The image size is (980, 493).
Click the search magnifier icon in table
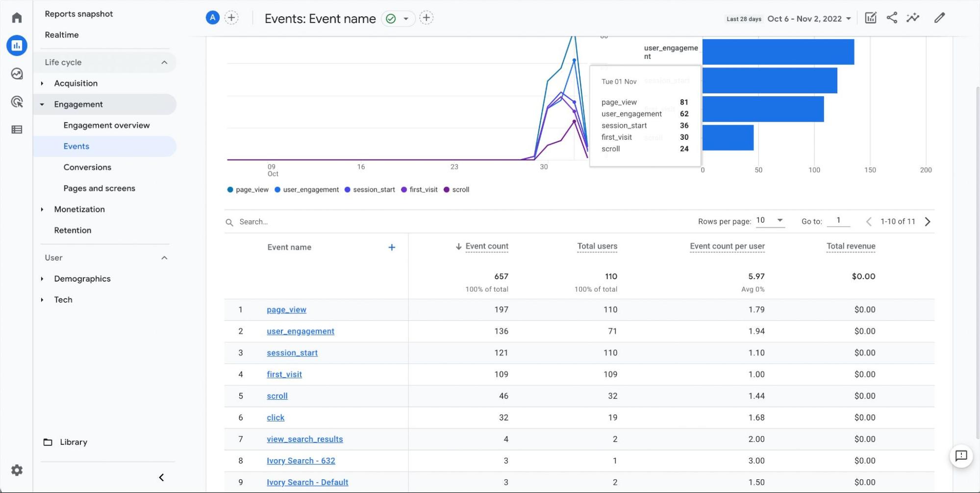tap(229, 222)
